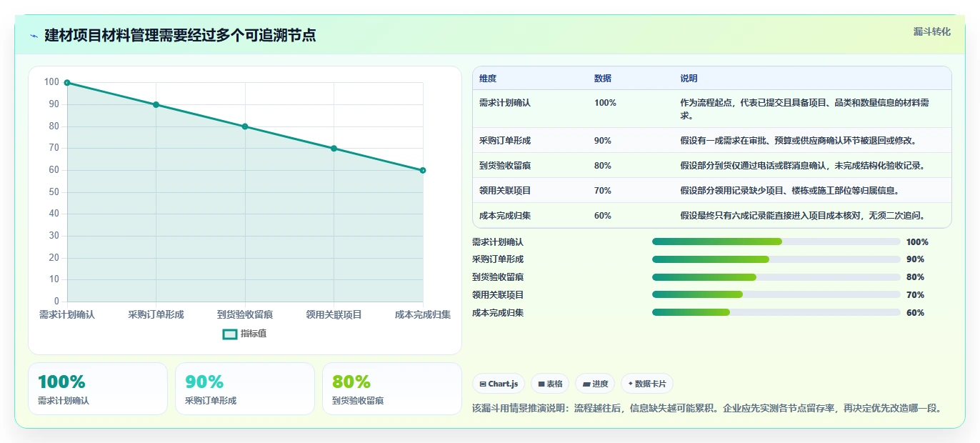
Task: Click the 90% value in the table
Action: (x=603, y=141)
